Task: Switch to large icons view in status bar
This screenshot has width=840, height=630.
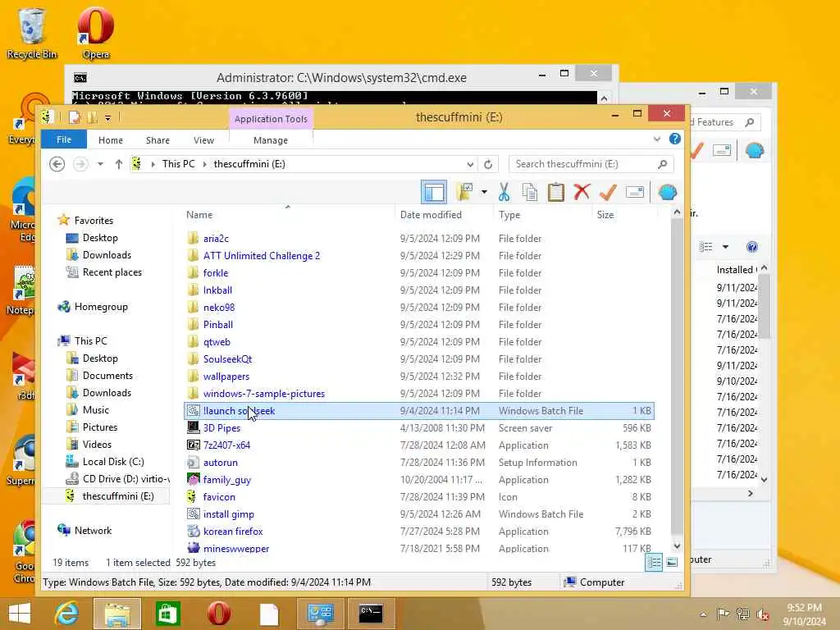Action: (x=672, y=563)
